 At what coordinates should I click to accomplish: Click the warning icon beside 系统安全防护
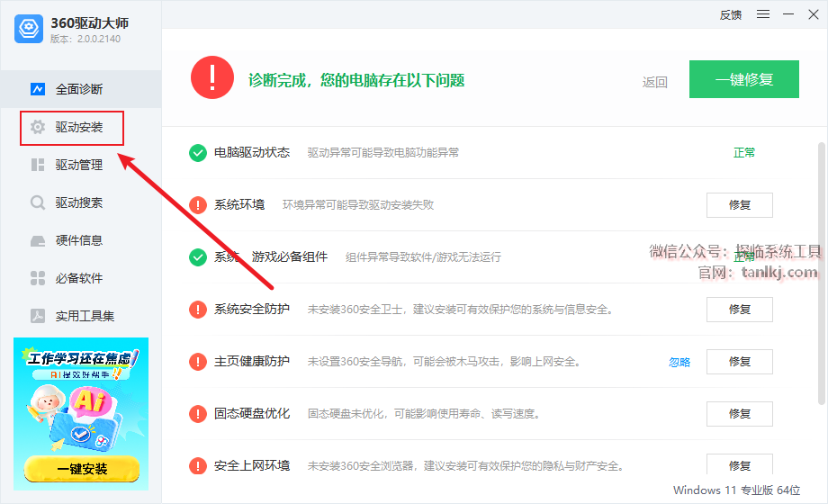[x=198, y=310]
